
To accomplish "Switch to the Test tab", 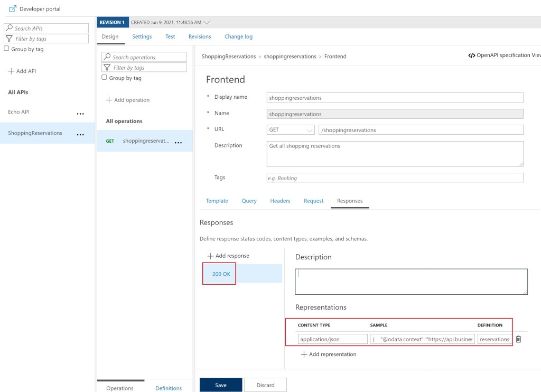I will pyautogui.click(x=170, y=36).
